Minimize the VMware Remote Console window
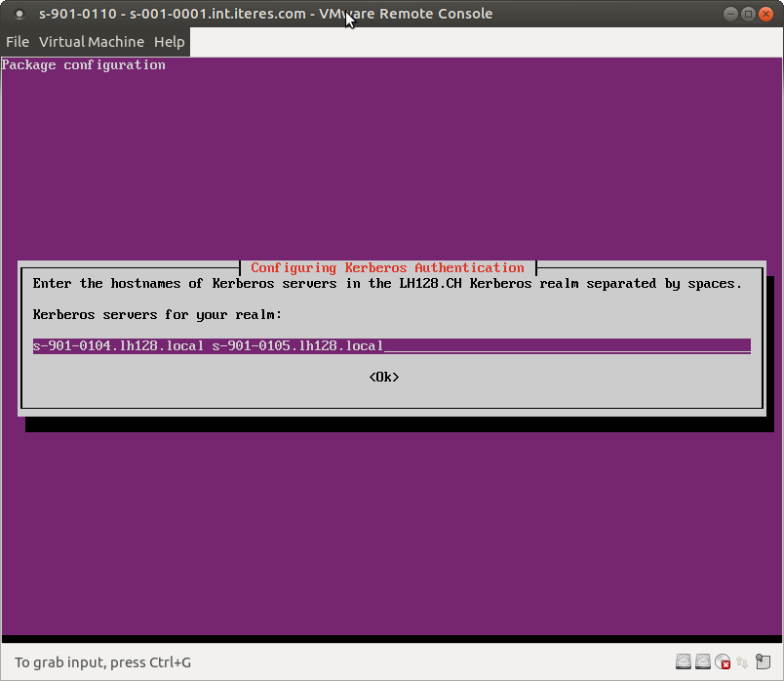784x681 pixels. pos(730,14)
